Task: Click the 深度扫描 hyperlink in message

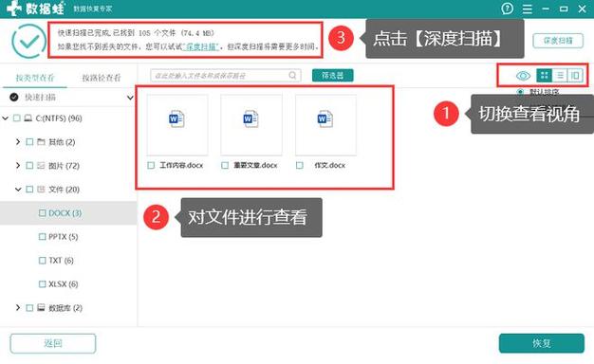Action: tap(201, 46)
